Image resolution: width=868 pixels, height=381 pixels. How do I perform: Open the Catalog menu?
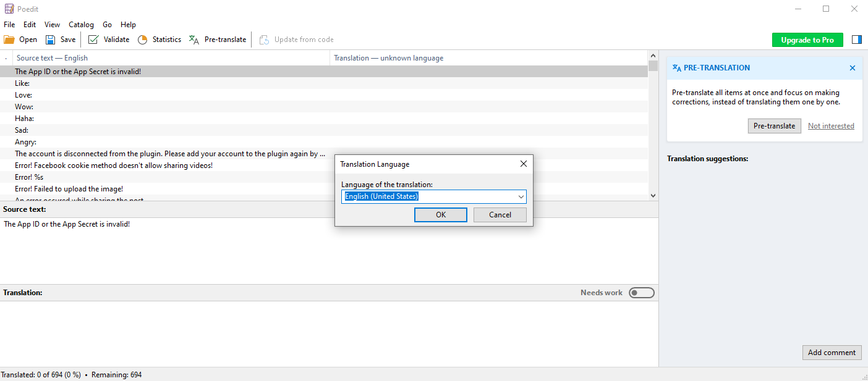coord(81,25)
